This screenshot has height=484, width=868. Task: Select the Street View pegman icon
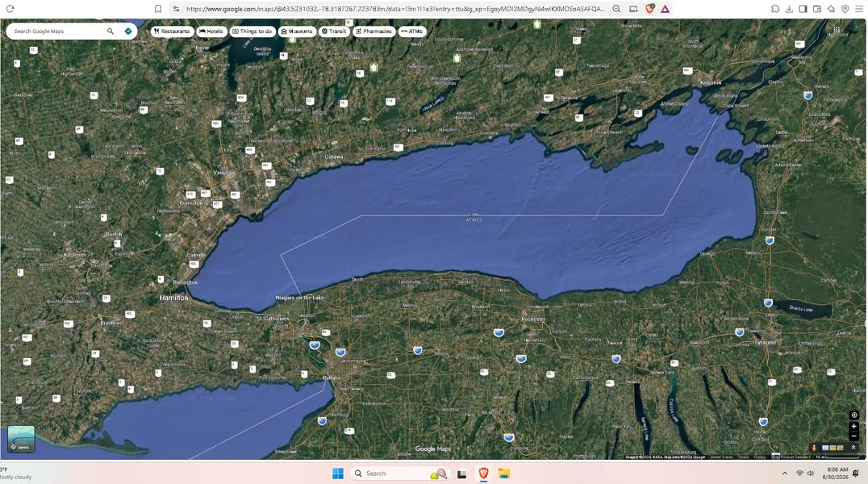[x=814, y=448]
